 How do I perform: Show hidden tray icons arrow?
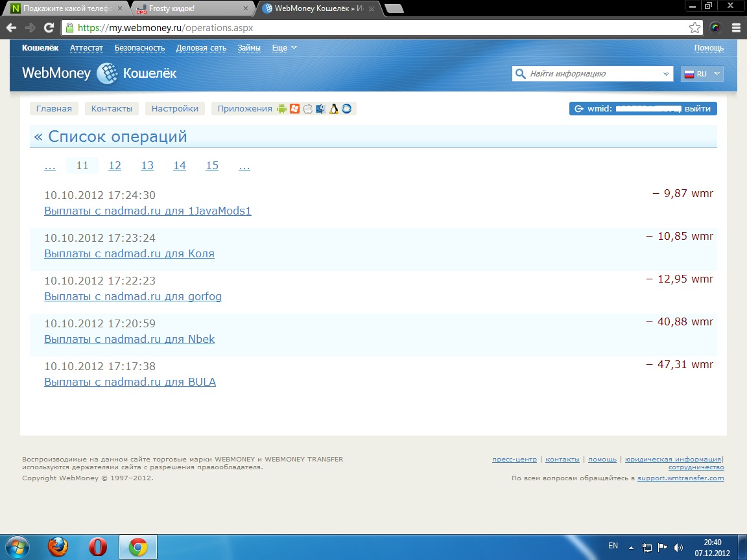631,548
